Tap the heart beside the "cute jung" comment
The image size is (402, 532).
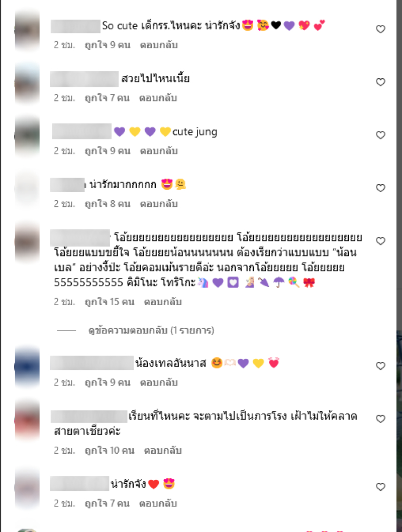pos(380,135)
